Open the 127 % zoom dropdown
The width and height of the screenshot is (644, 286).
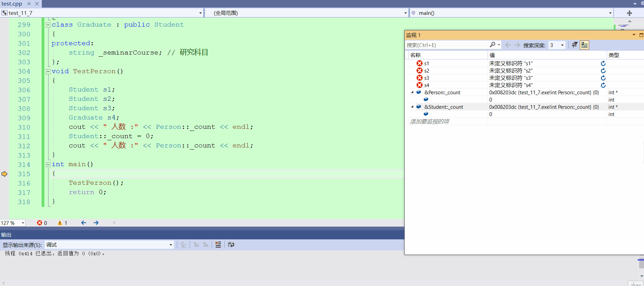[23, 223]
